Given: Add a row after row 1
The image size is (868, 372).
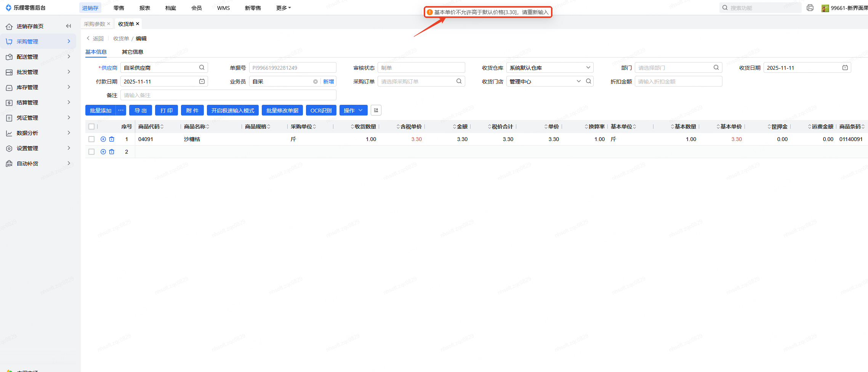Looking at the screenshot, I should coord(103,139).
